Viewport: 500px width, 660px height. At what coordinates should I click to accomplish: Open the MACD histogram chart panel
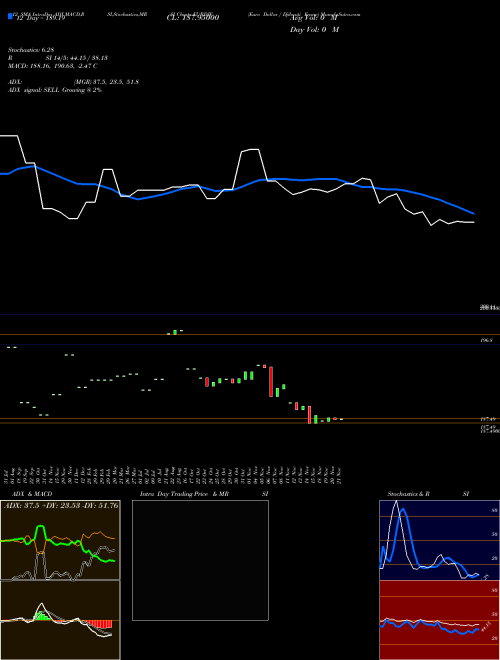tap(60, 620)
